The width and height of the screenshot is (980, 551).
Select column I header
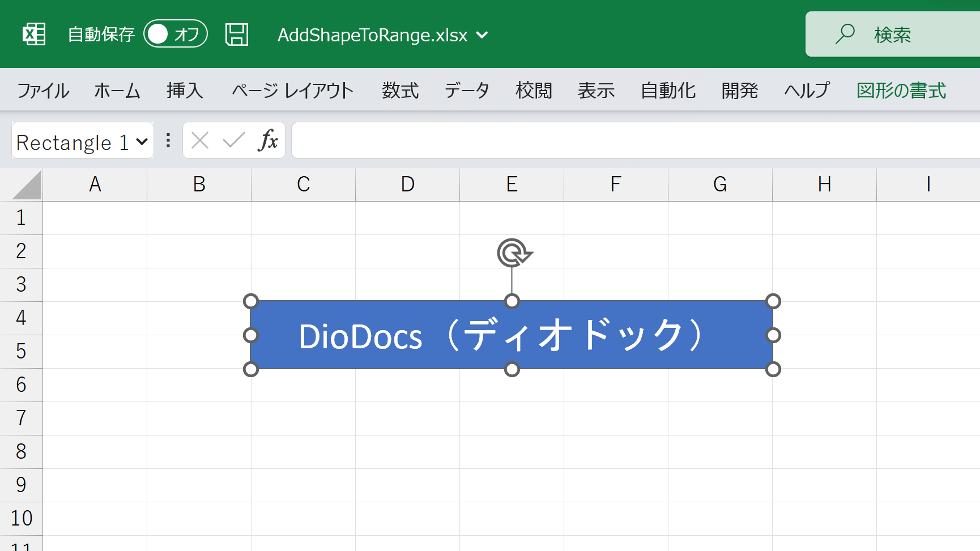click(928, 185)
